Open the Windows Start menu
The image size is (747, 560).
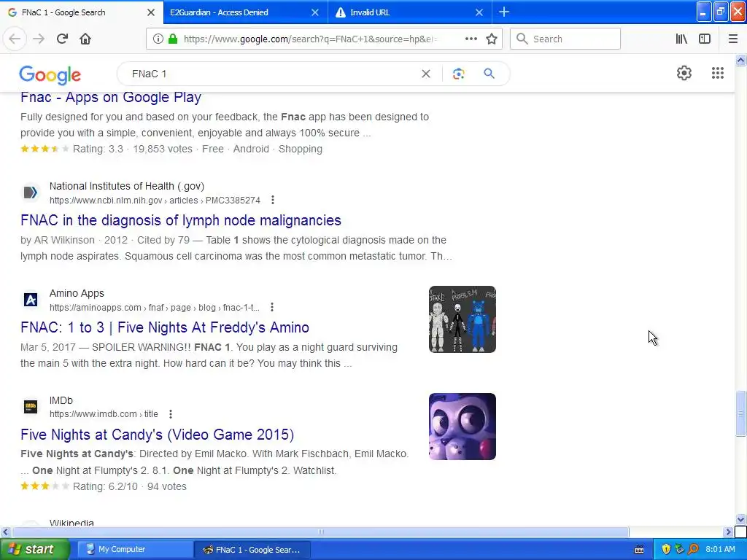35,550
